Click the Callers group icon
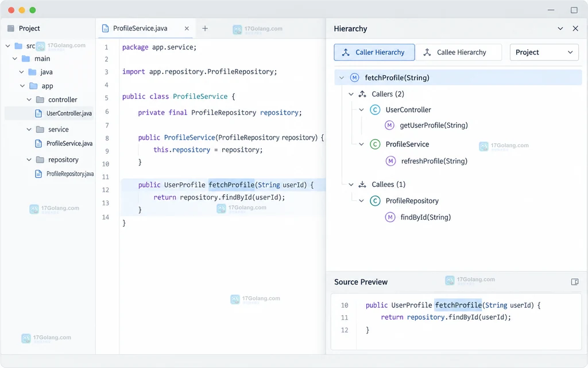This screenshot has height=368, width=588. pos(362,94)
